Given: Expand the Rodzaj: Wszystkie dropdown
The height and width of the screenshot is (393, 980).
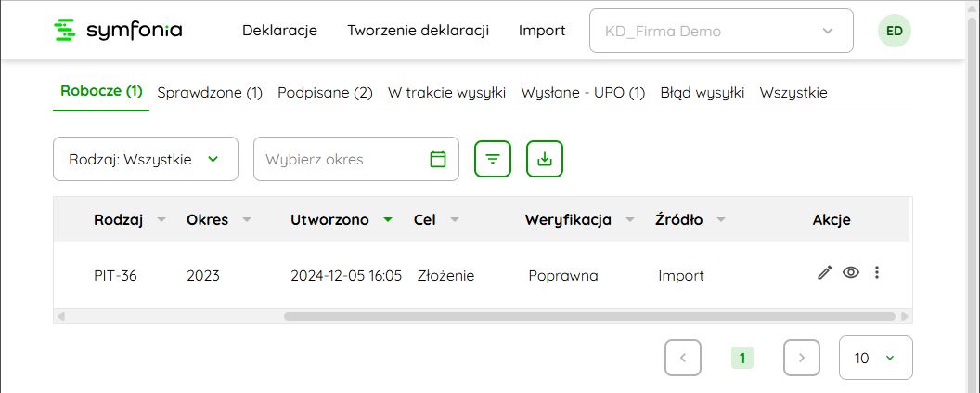Looking at the screenshot, I should [x=146, y=159].
